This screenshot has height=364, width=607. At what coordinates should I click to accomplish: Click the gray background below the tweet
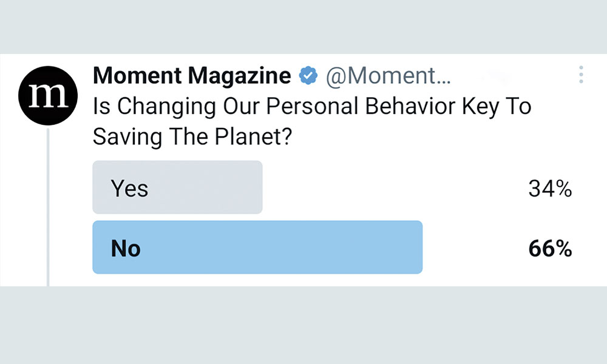[303, 325]
